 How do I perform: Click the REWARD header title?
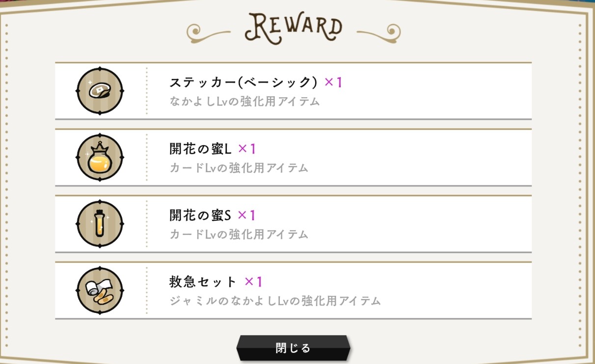(293, 29)
